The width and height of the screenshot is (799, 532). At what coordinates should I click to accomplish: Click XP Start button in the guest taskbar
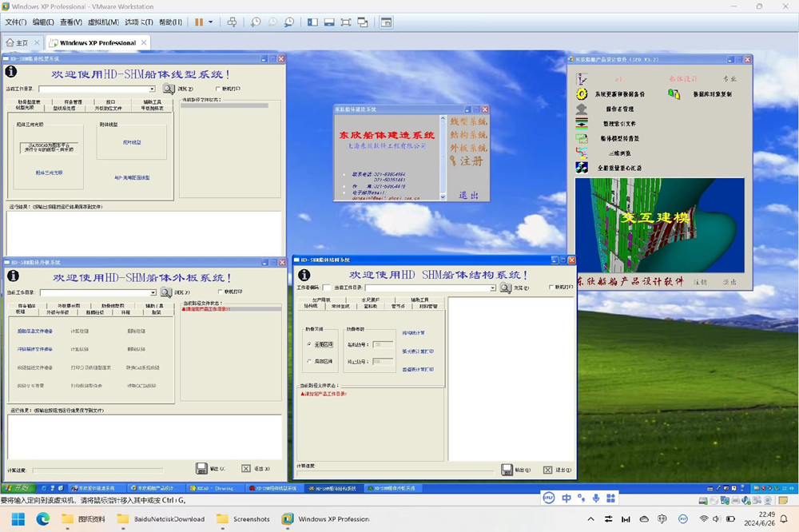[x=18, y=487]
